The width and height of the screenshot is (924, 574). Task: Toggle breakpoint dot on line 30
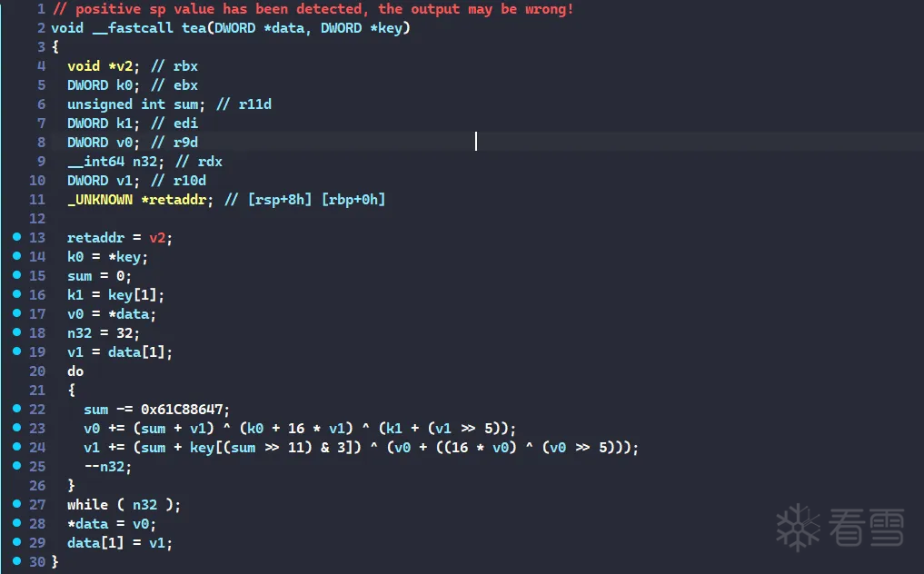[x=17, y=561]
